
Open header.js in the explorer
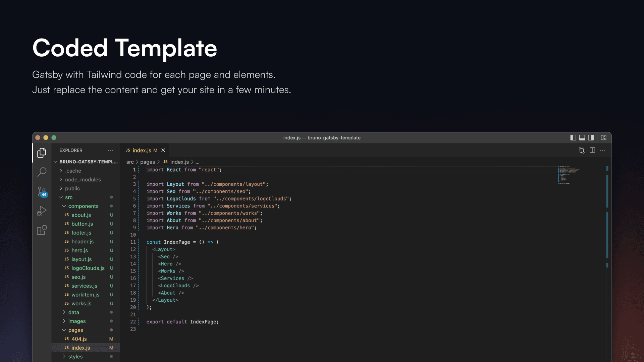(x=86, y=242)
